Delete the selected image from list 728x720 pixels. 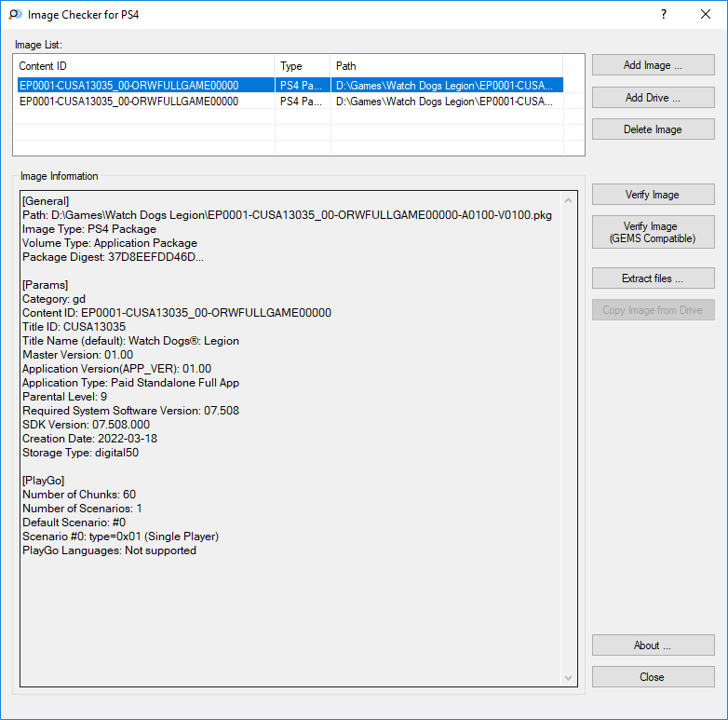(x=653, y=129)
